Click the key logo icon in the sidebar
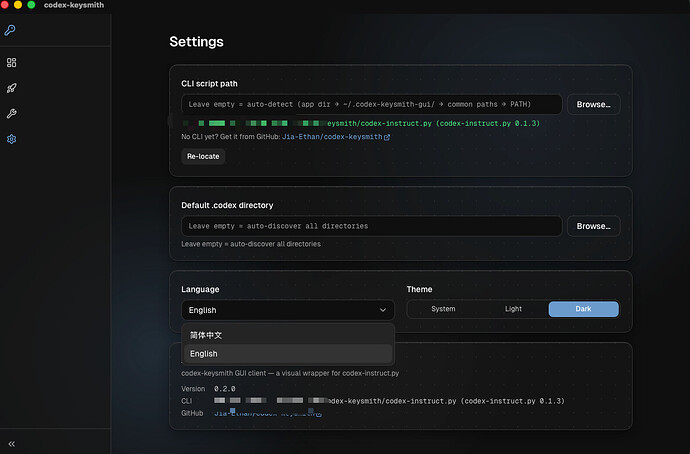This screenshot has height=454, width=690. click(10, 30)
